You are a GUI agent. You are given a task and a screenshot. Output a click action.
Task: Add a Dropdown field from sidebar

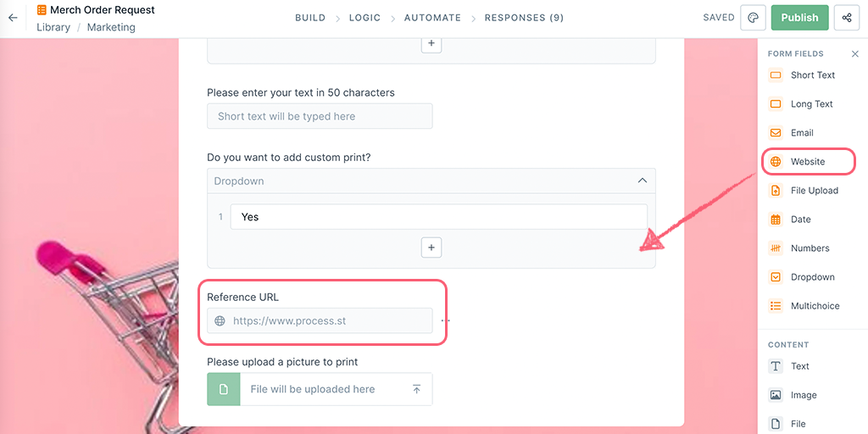[802, 277]
